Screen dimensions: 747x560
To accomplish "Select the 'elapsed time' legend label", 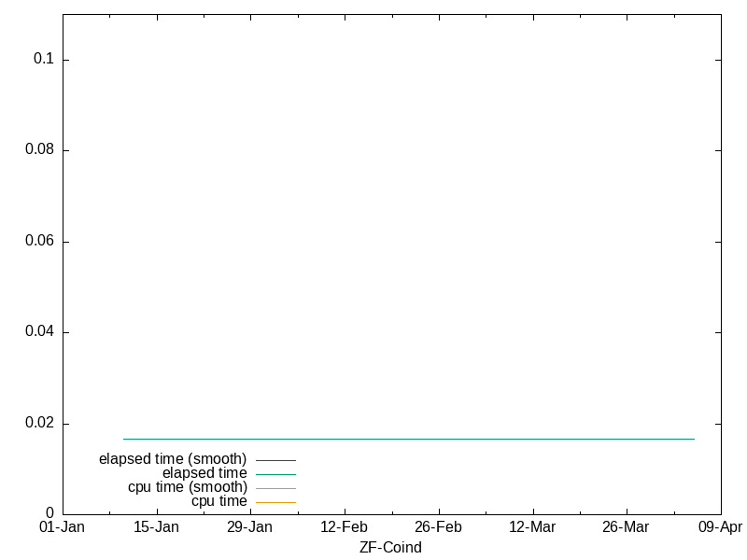I will [204, 473].
